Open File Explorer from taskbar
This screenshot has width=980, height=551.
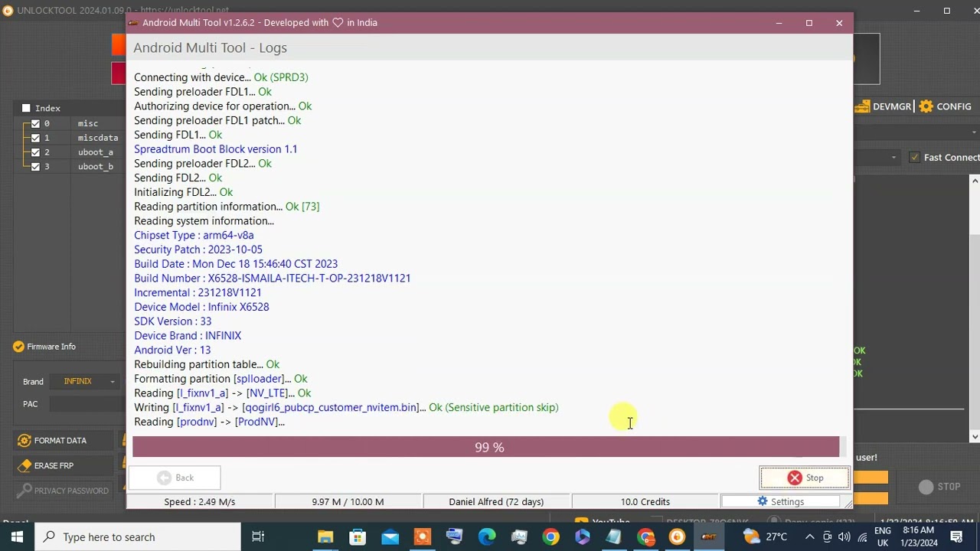coord(325,537)
